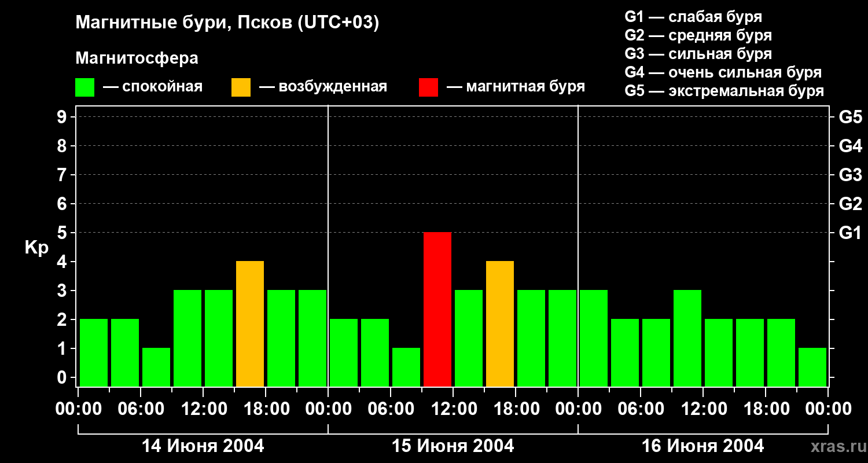Click the G5 tick label on the storm scale axis

(850, 117)
